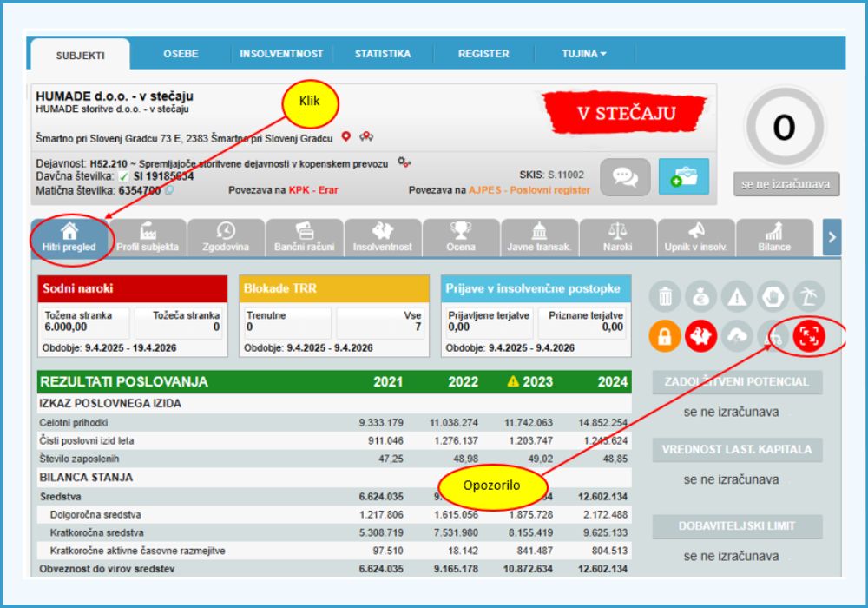
Task: Click the red broken piggy bank icon
Action: pos(701,338)
